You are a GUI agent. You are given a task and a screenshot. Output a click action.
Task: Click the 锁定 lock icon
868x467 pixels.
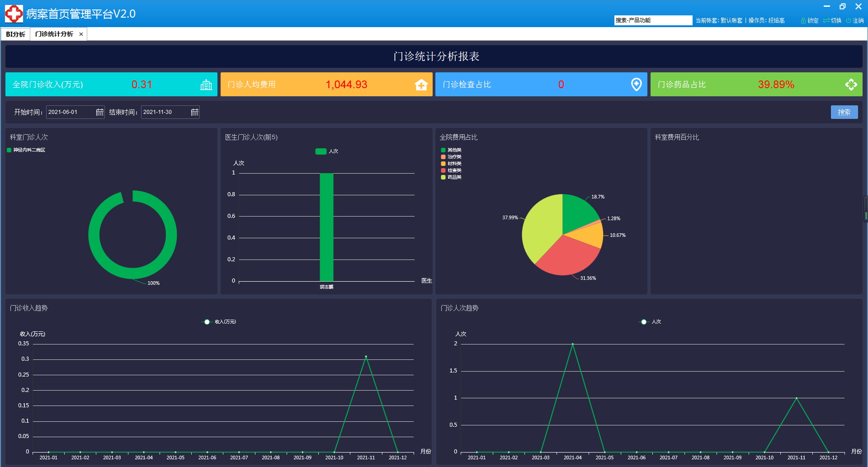click(x=803, y=21)
